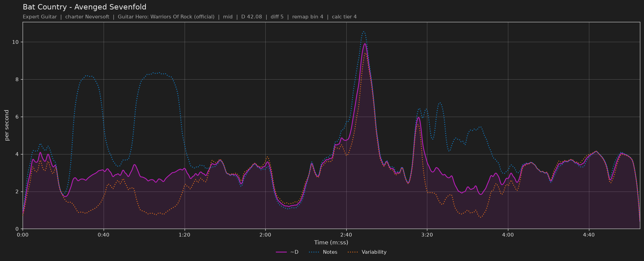Click 'charter Neversoft' in the subtitle

[87, 17]
